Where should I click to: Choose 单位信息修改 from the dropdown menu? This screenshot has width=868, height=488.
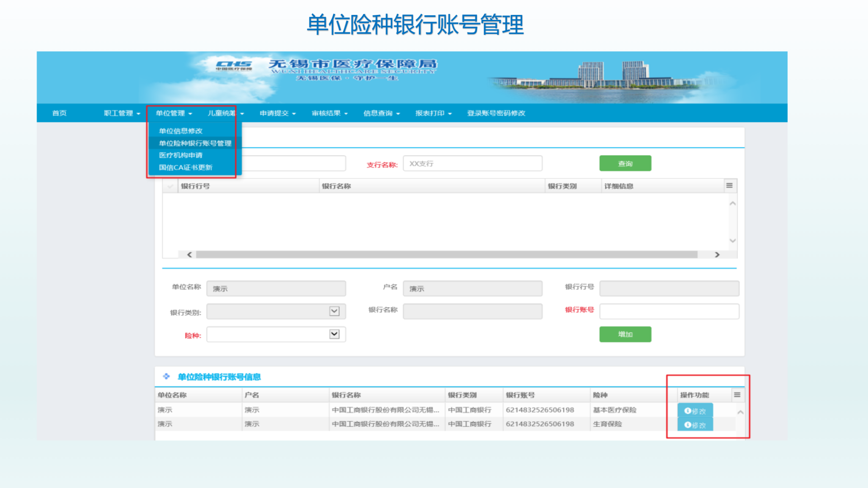[180, 131]
